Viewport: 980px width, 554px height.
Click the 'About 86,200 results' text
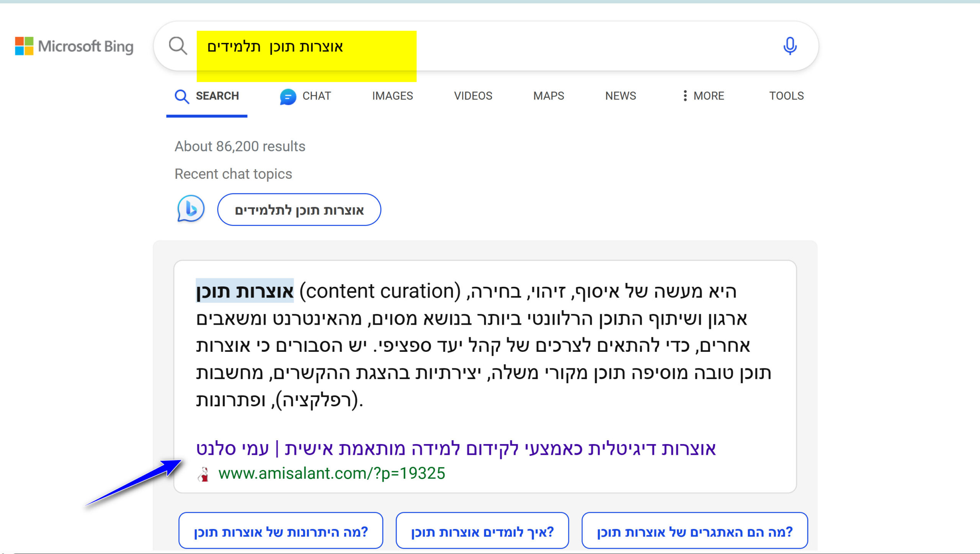[x=240, y=146]
